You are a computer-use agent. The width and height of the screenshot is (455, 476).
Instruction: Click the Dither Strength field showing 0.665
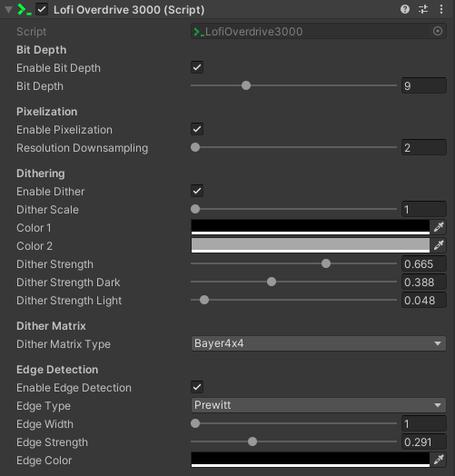click(424, 263)
